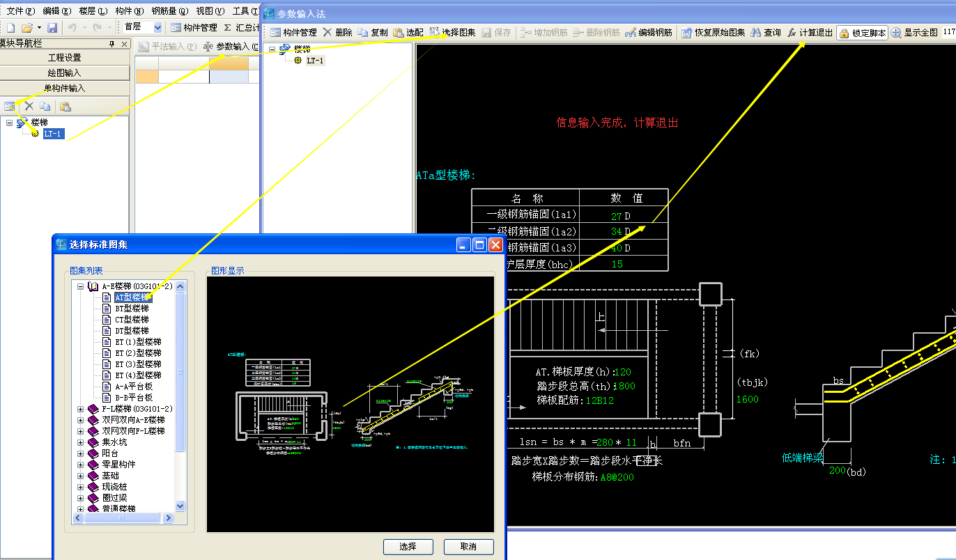956x560 pixels.
Task: Click the paste icon in the navigation panel
Action: (65, 106)
